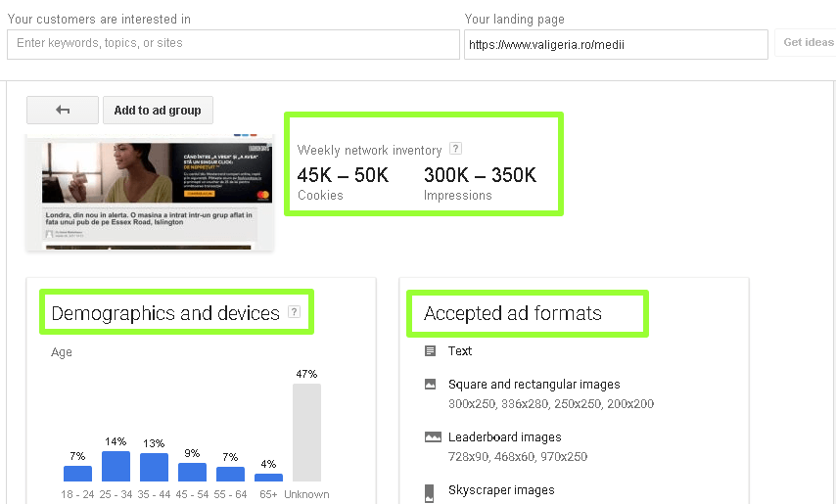Image resolution: width=836 pixels, height=504 pixels.
Task: Click sizes 300x250, 336x280, 250x250, 200x200
Action: [551, 404]
